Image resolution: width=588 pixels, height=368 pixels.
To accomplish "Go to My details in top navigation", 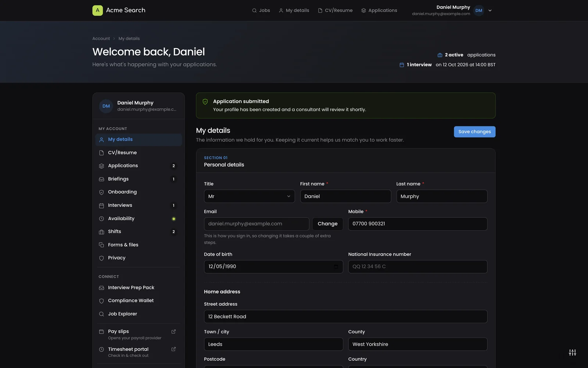I will (294, 11).
